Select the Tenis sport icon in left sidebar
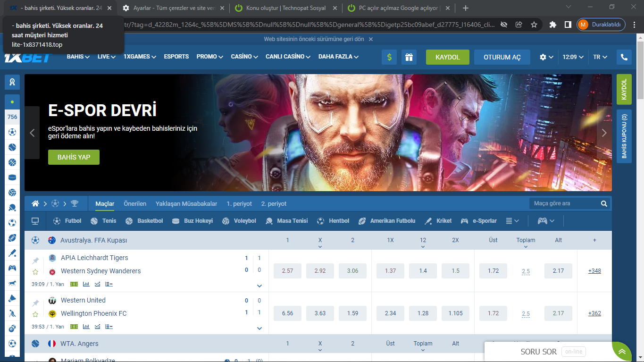 click(x=12, y=147)
